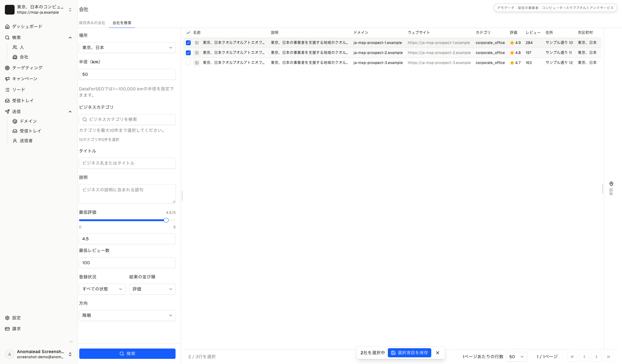Click the 最低評価 slider handle
Image resolution: width=622 pixels, height=364 pixels.
[166, 220]
